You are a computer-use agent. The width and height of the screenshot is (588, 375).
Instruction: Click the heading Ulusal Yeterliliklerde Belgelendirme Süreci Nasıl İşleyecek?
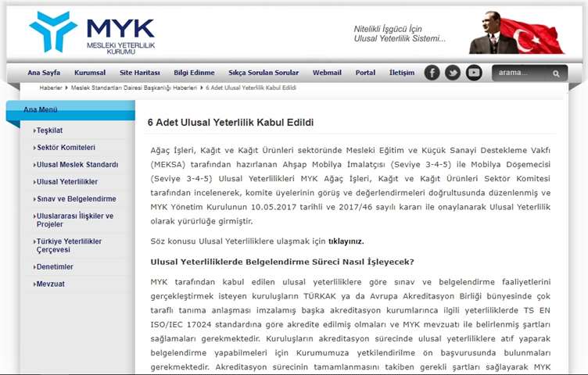[x=282, y=262]
